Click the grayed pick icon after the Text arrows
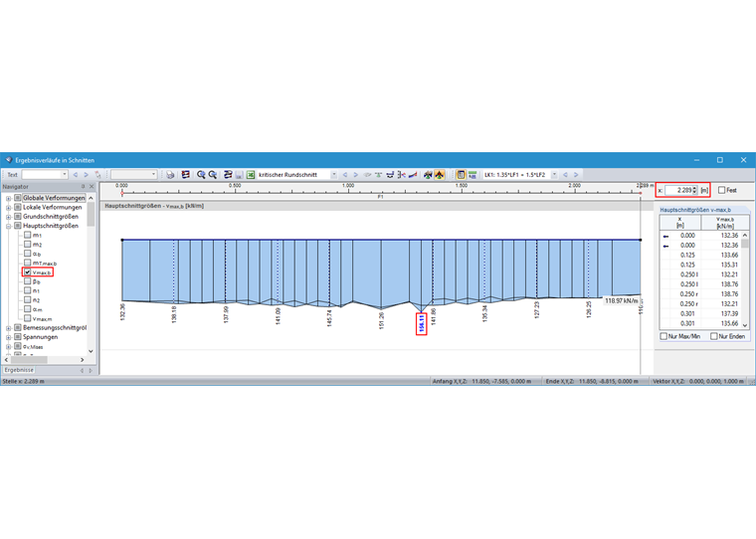 click(x=97, y=174)
